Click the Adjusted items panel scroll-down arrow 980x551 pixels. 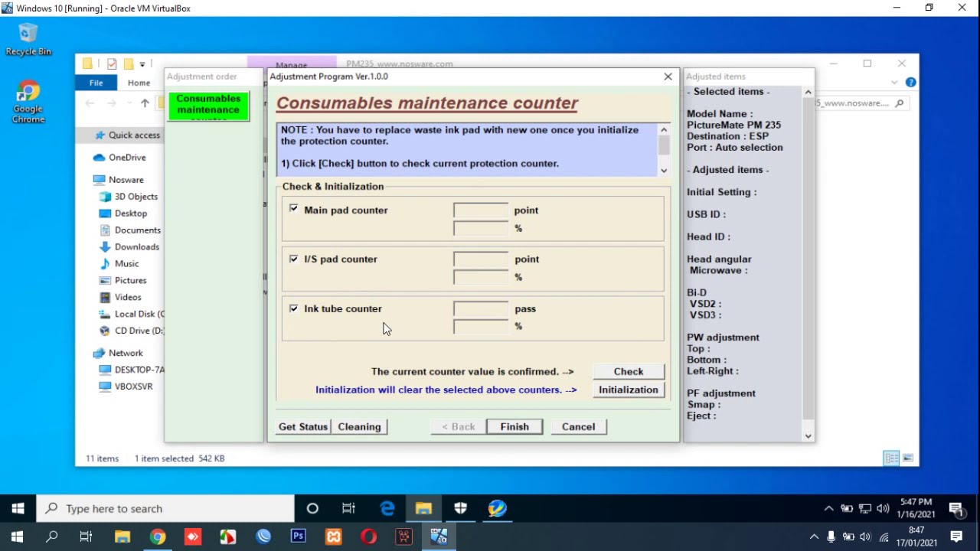point(808,435)
